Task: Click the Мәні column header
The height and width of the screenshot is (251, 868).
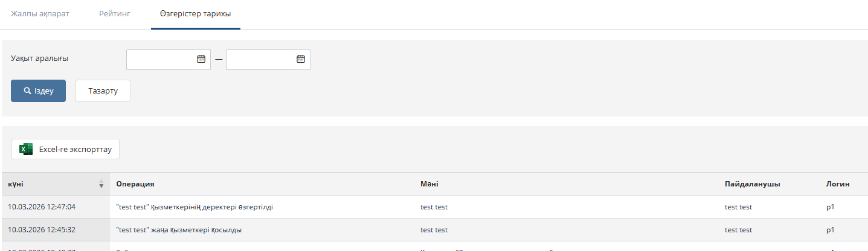Action: click(x=429, y=184)
